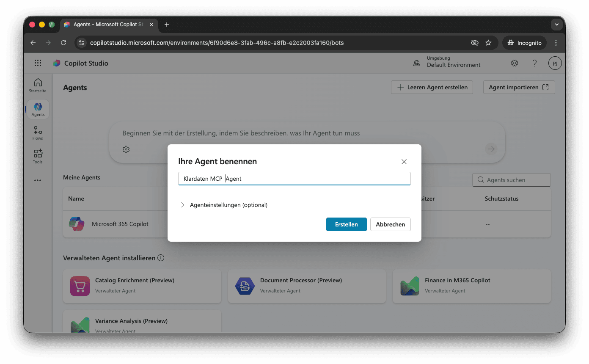Go to Startseite in the sidebar

(x=38, y=85)
